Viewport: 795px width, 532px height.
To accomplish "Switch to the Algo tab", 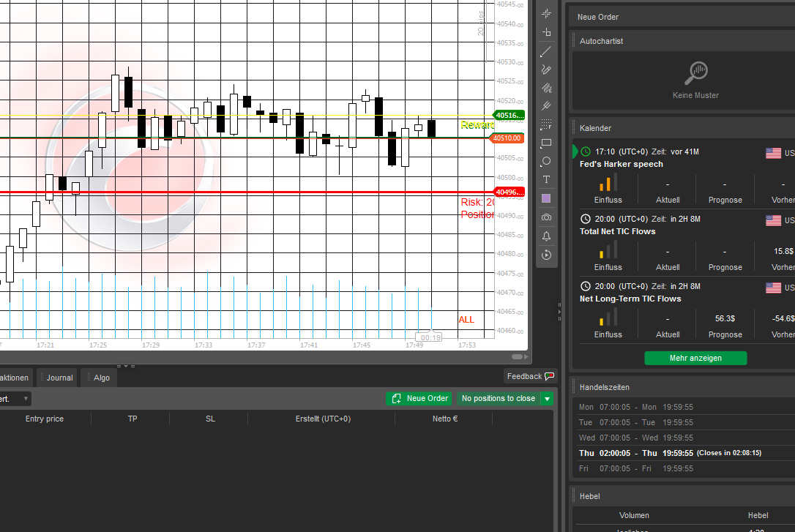I will pos(99,378).
